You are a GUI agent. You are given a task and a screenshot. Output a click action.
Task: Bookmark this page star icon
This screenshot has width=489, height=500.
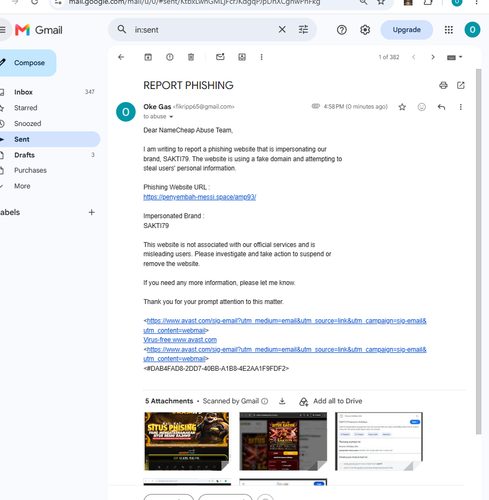pyautogui.click(x=381, y=2)
